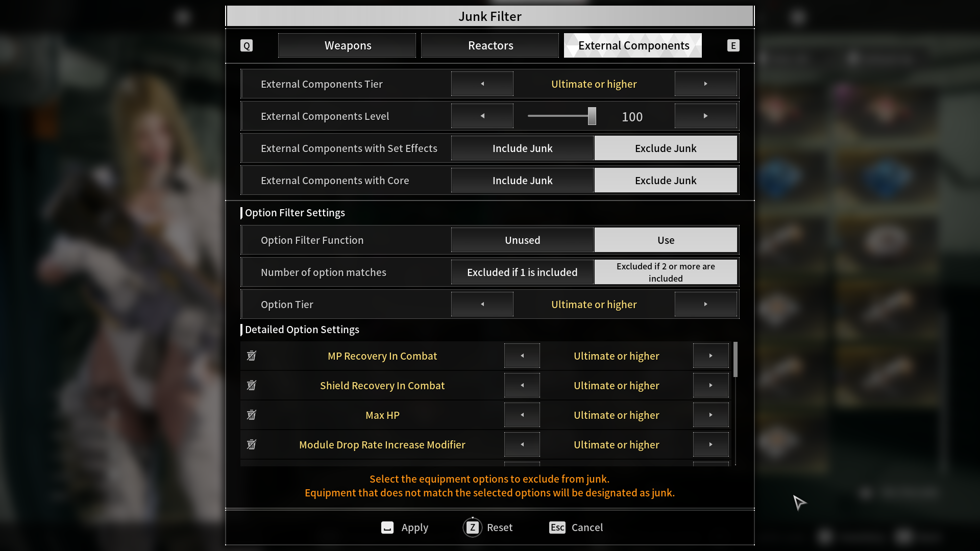
Task: Set Option Filter Function to Use
Action: pyautogui.click(x=666, y=240)
